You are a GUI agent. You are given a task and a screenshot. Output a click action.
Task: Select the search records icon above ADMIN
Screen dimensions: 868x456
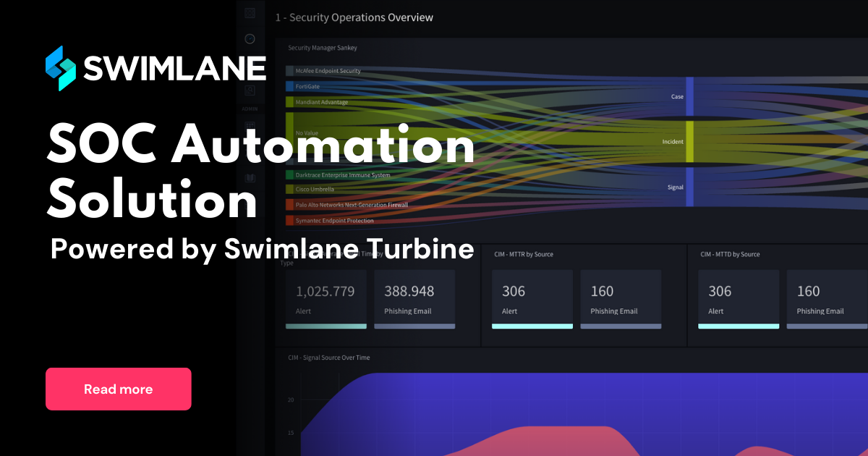point(250,90)
